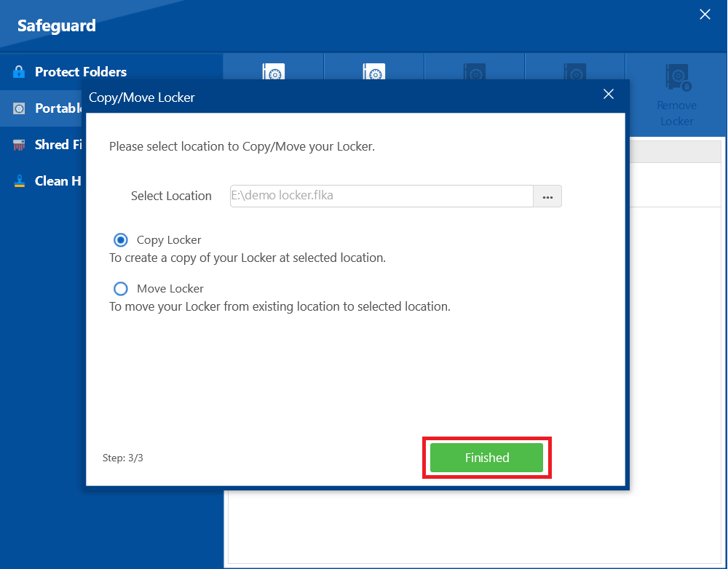Open the browse location ellipsis button
728x569 pixels.
point(547,196)
